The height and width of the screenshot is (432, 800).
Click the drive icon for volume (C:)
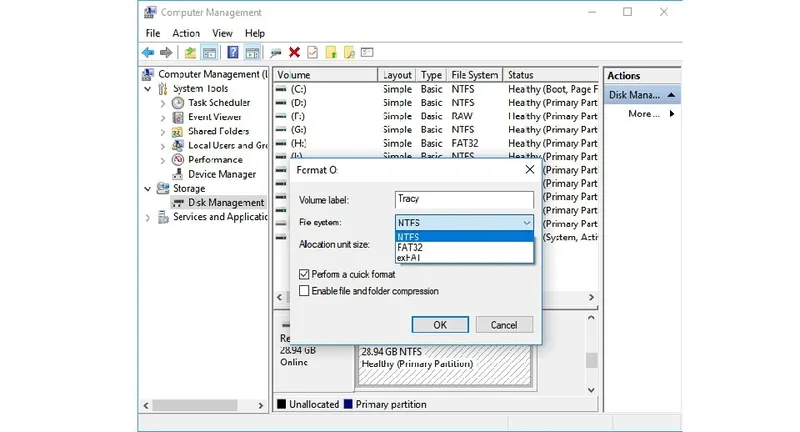(x=281, y=89)
